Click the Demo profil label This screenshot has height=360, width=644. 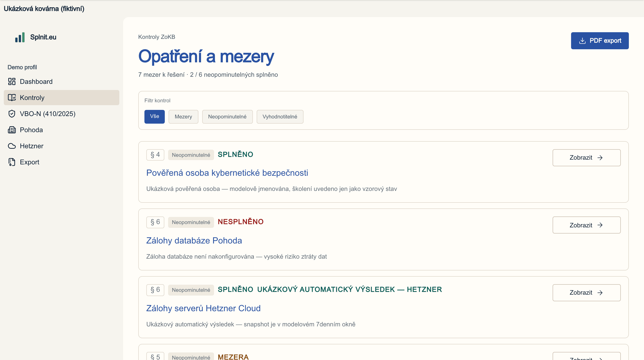[22, 67]
